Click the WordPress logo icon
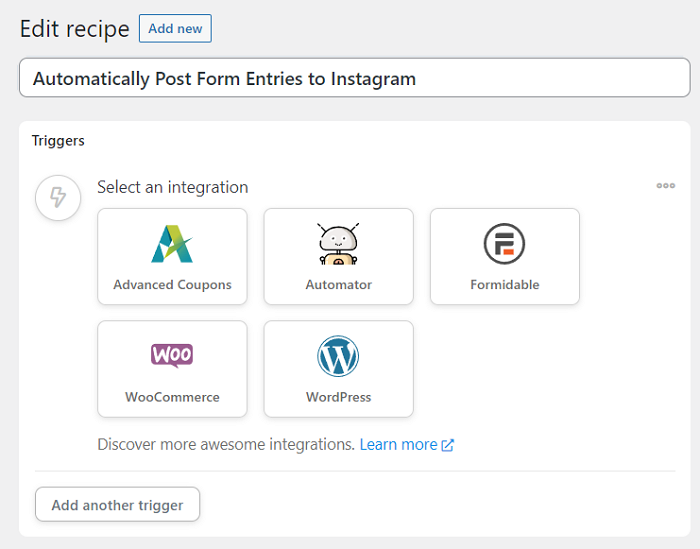Image resolution: width=700 pixels, height=549 pixels. (x=338, y=356)
